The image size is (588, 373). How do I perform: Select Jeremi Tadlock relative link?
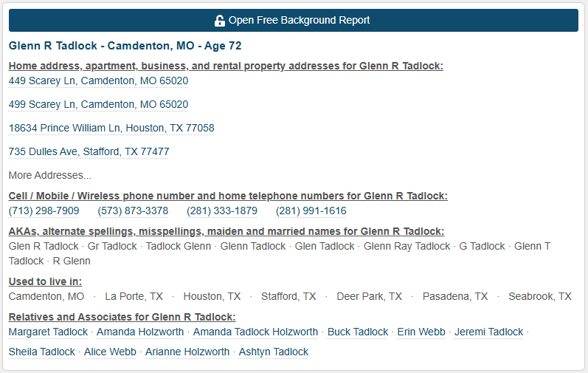tap(488, 332)
